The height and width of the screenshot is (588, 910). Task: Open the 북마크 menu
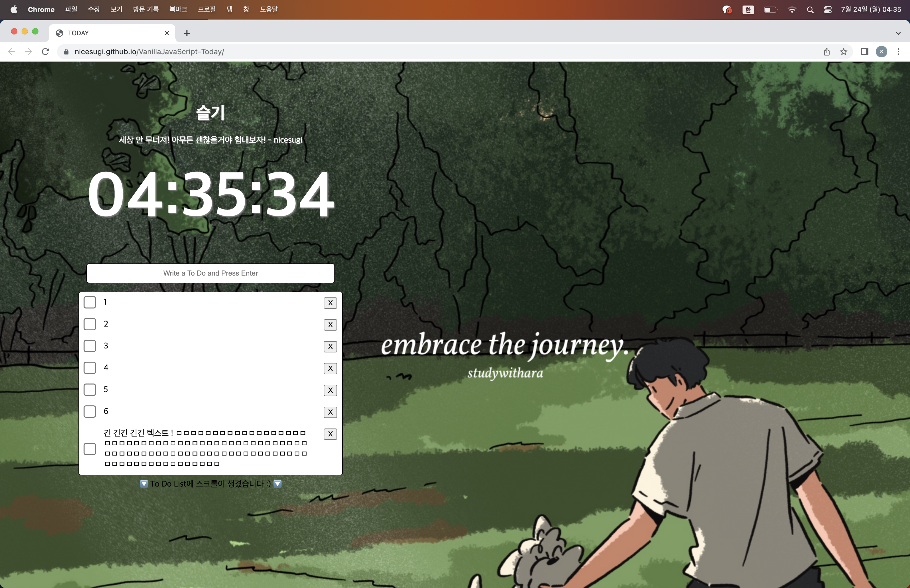pos(178,9)
